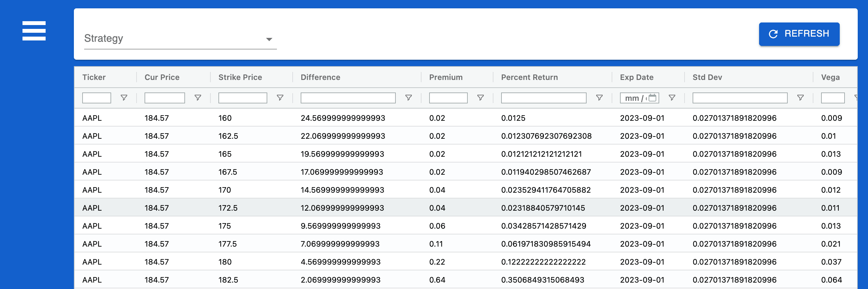Sort by the Ticker column header
The width and height of the screenshot is (868, 289).
tap(94, 77)
